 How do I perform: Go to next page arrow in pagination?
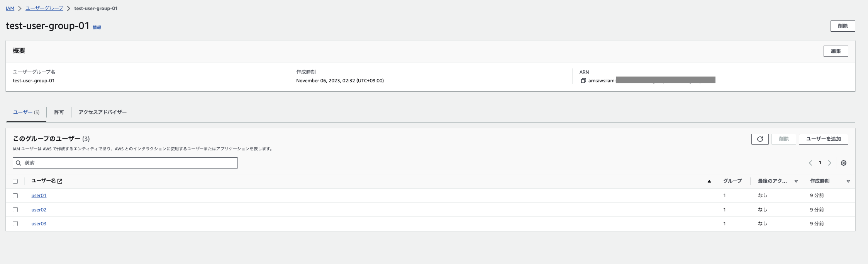(829, 163)
